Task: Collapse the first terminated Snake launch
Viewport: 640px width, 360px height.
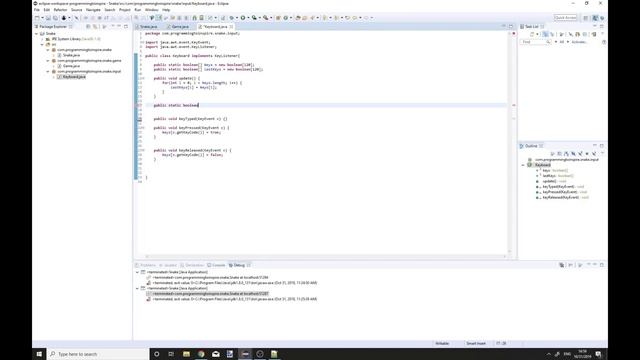Action: [138, 272]
